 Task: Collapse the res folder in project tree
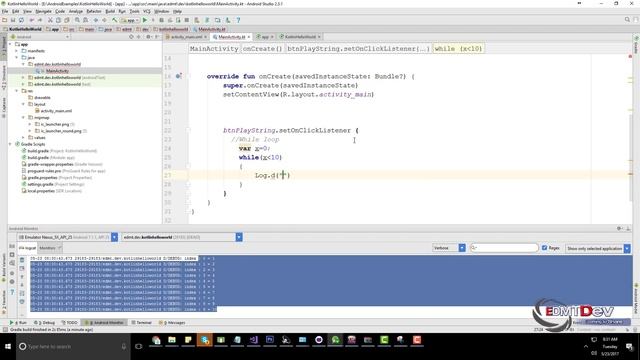tap(17, 91)
